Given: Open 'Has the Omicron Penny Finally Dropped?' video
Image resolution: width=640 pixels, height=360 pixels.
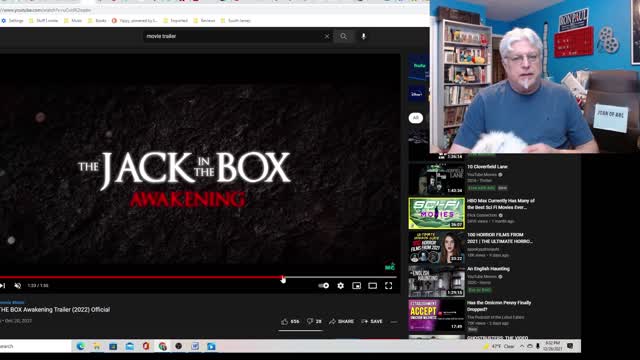Looking at the screenshot, I should coord(499,306).
